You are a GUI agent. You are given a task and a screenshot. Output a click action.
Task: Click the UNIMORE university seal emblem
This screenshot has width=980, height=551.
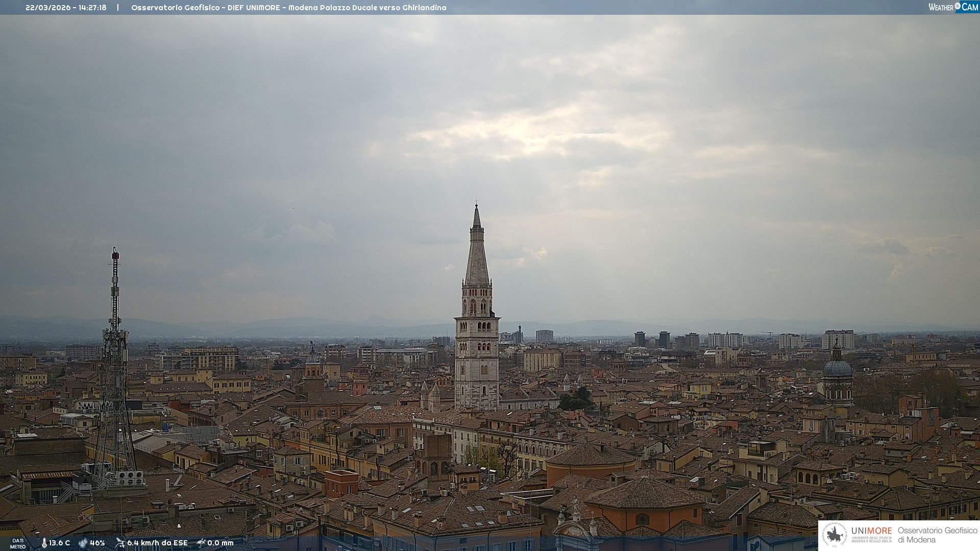point(835,535)
